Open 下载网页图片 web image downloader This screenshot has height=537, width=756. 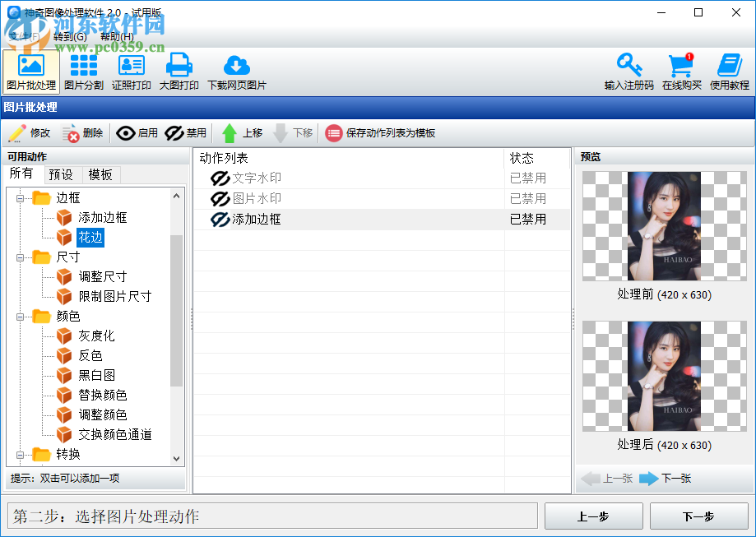(x=237, y=72)
